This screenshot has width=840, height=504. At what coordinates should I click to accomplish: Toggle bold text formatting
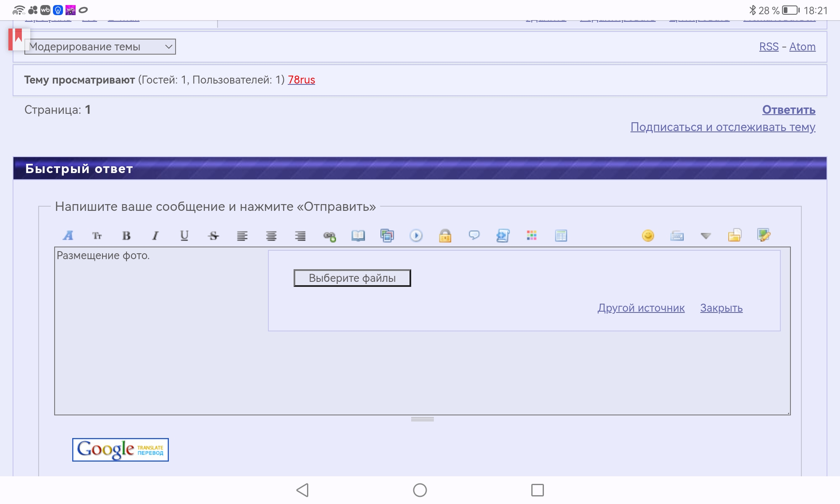click(126, 236)
